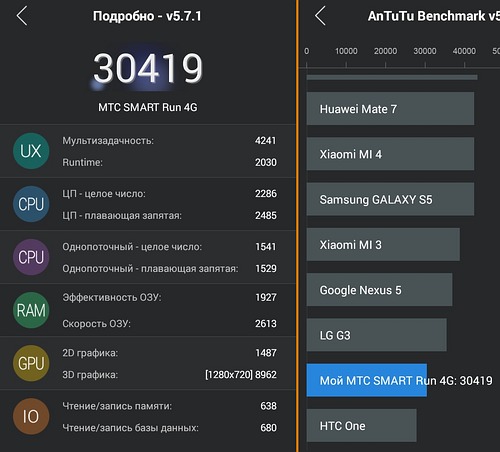The width and height of the screenshot is (500, 452).
Task: Tap the back arrow in the AnTuTu Benchmark screen
Action: [320, 16]
